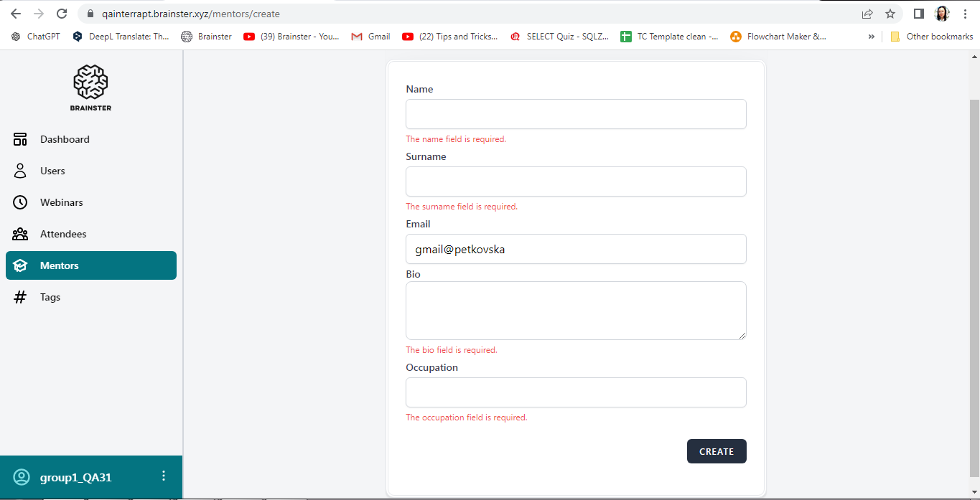The height and width of the screenshot is (500, 980).
Task: Focus the Name input field
Action: coord(576,114)
